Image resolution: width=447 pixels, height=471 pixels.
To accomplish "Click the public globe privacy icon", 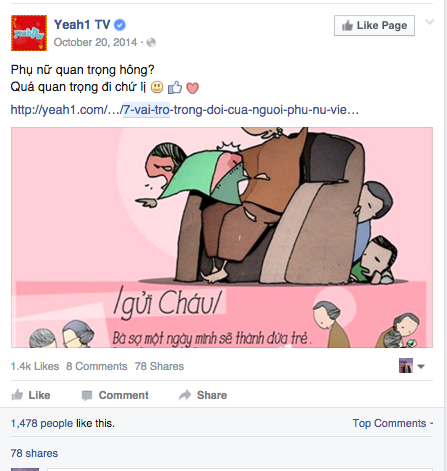I will point(151,42).
